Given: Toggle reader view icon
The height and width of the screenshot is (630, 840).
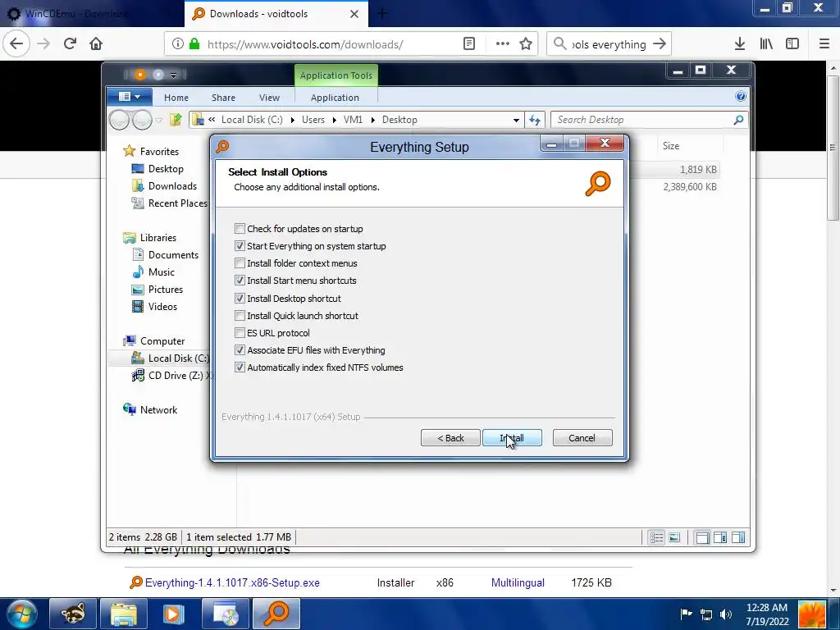Looking at the screenshot, I should pos(468,44).
